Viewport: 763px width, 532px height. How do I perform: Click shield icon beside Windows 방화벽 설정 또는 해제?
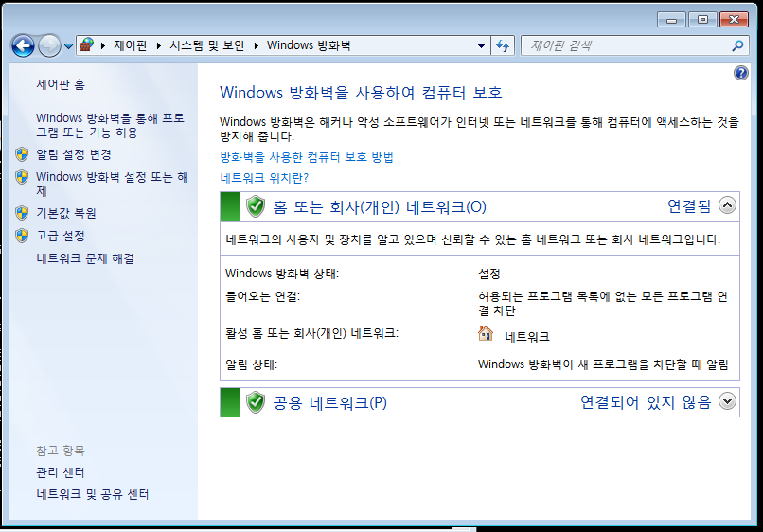point(22,177)
